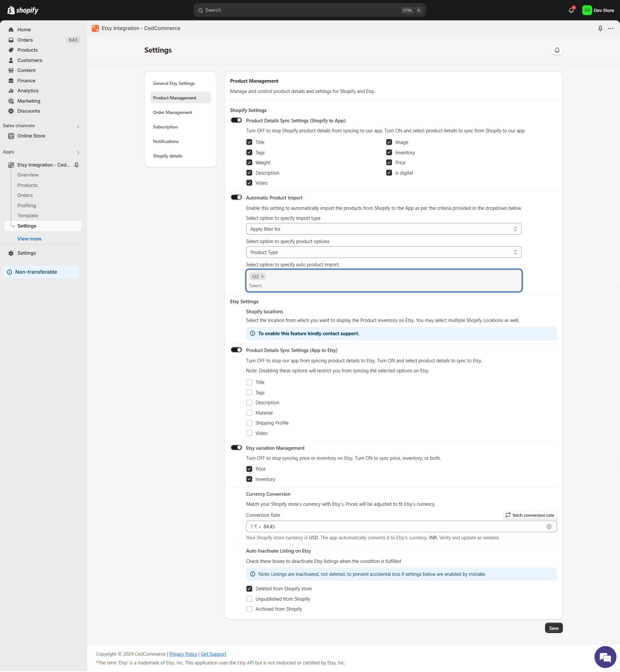Click the Non-transferable info icon
This screenshot has height=672, width=620.
point(9,272)
